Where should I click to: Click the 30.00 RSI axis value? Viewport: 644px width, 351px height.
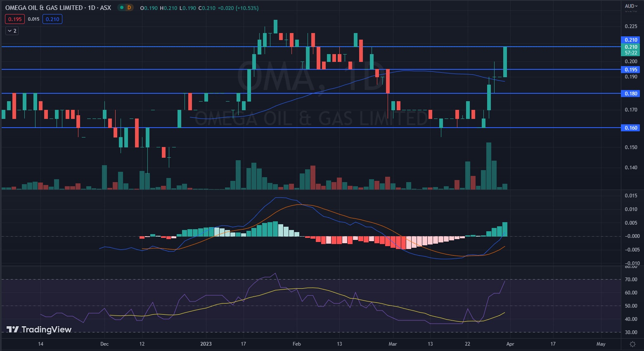tap(631, 332)
